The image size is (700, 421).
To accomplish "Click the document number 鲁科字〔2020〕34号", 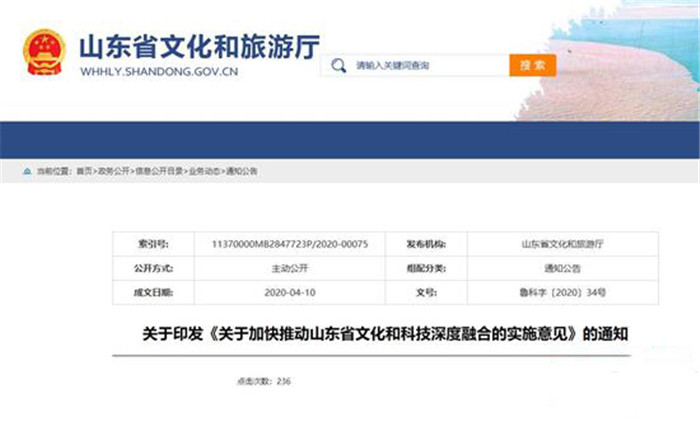I will click(x=569, y=293).
